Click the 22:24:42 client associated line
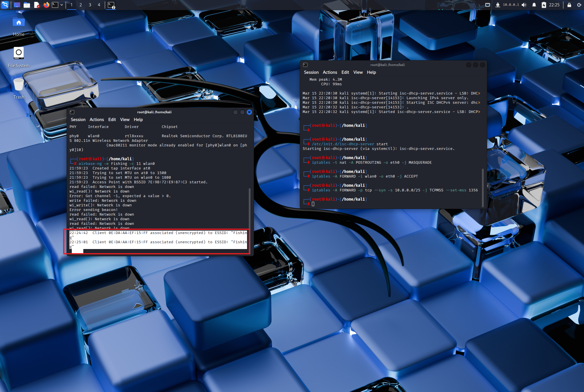Image resolution: width=584 pixels, height=392 pixels. coord(158,235)
